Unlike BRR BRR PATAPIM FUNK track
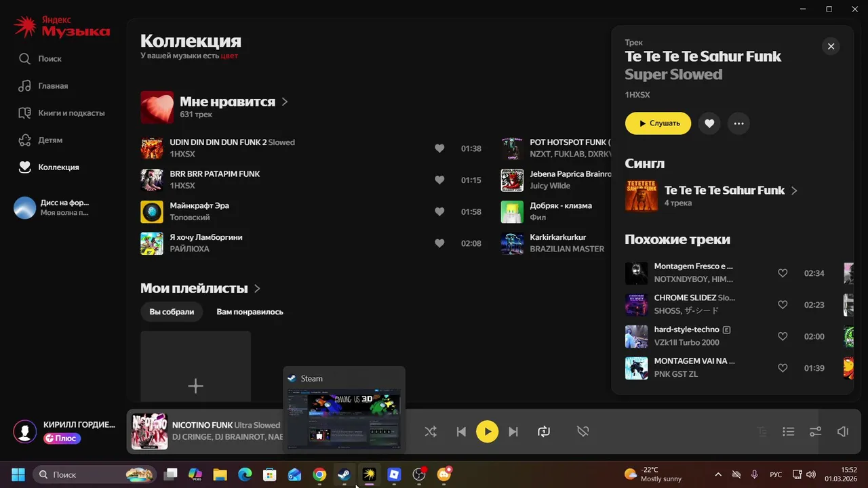 tap(439, 180)
